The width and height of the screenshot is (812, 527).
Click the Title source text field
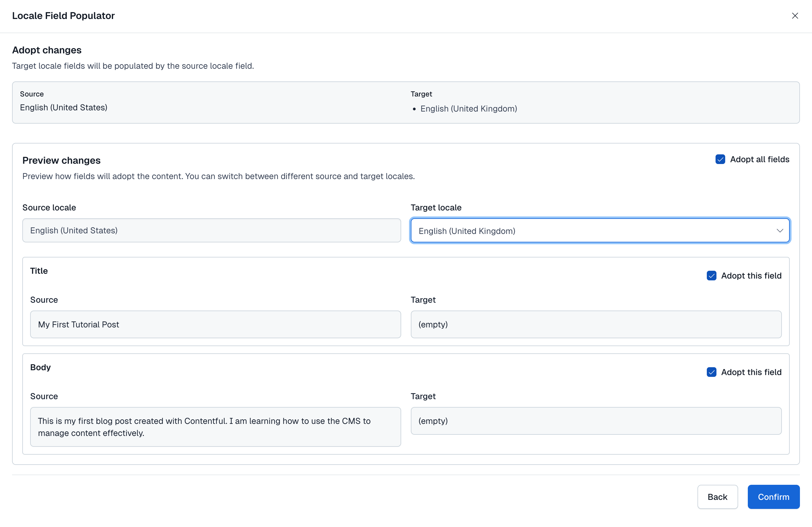coord(215,324)
